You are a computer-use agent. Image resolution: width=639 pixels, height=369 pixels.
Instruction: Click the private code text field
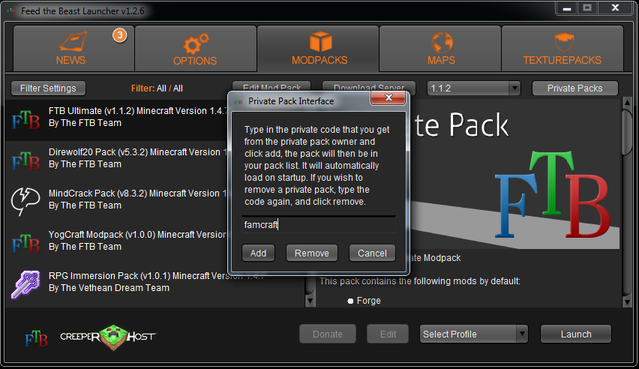pos(318,225)
